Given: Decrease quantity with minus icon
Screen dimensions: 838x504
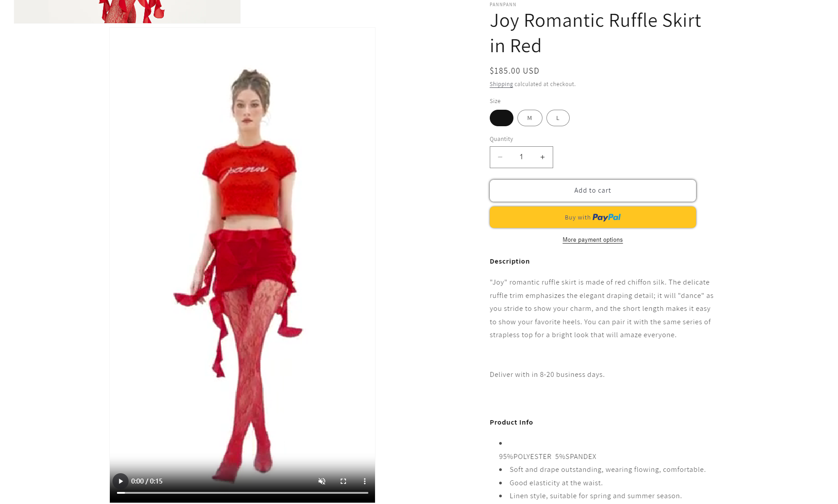Looking at the screenshot, I should pos(500,157).
